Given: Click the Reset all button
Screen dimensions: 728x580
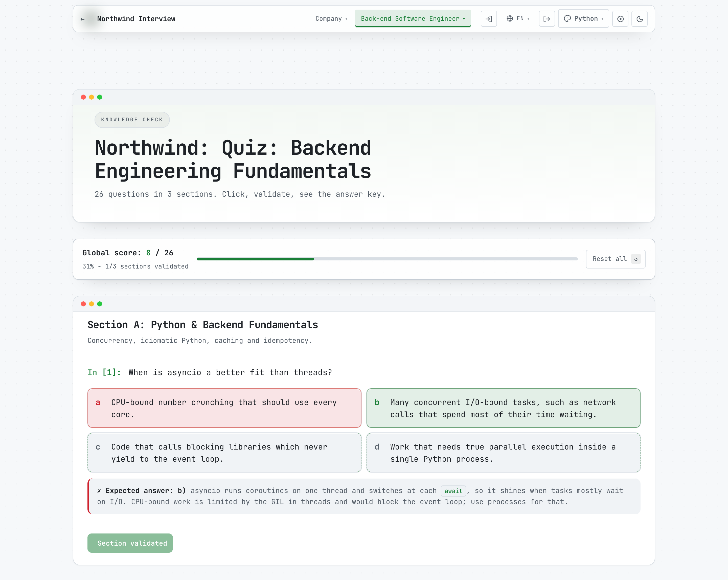Looking at the screenshot, I should pyautogui.click(x=615, y=259).
